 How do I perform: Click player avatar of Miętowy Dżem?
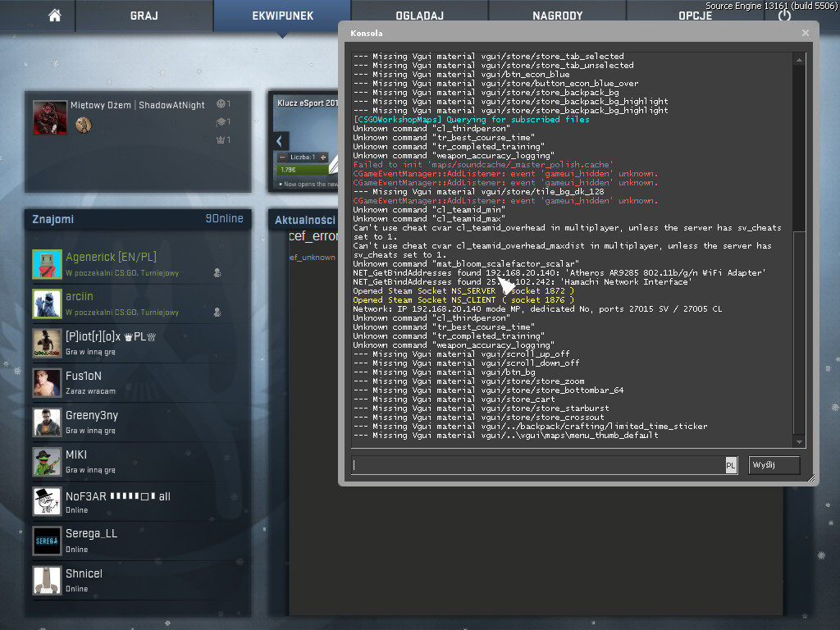pyautogui.click(x=50, y=117)
